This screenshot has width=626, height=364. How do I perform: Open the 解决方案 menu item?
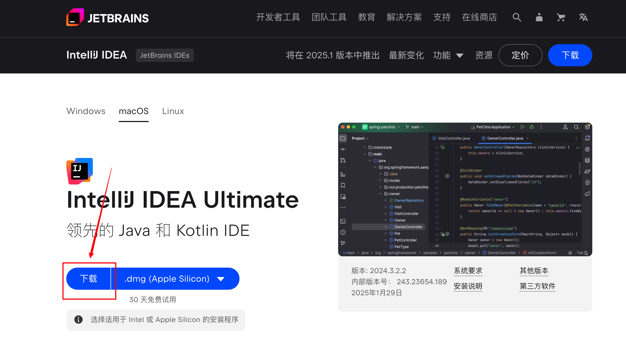[404, 17]
